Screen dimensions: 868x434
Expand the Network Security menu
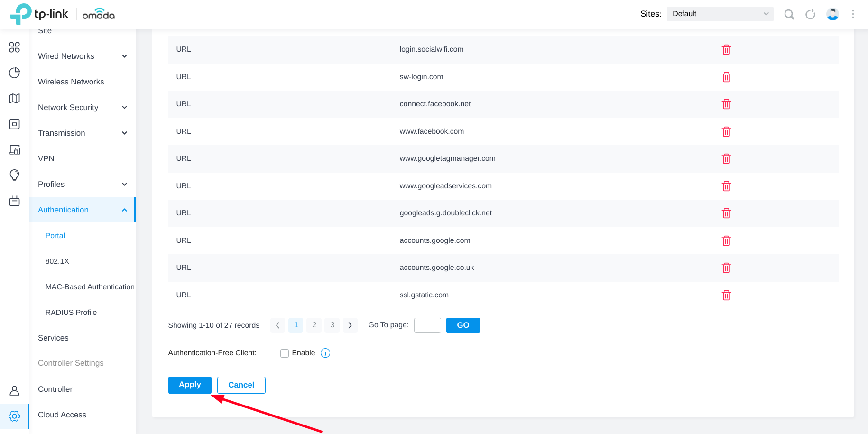tap(83, 107)
